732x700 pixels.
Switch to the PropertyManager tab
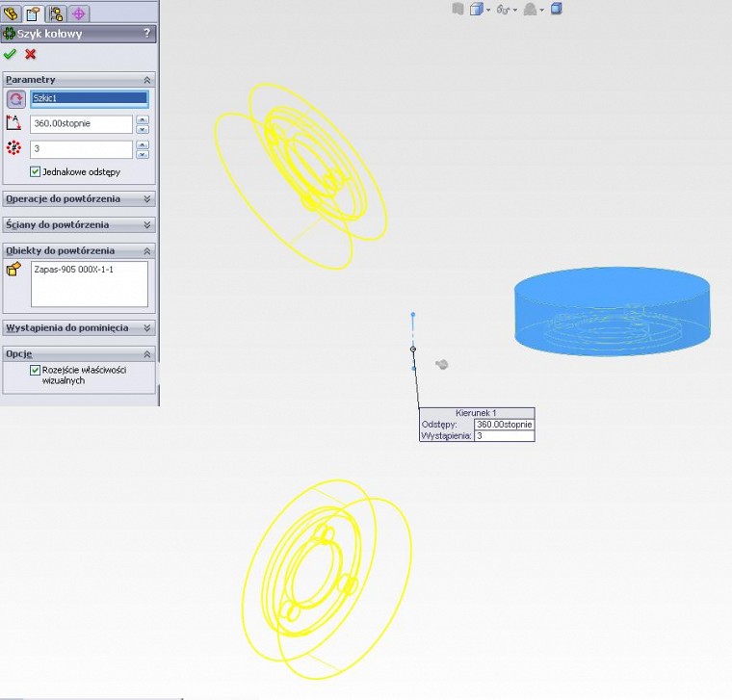click(33, 13)
